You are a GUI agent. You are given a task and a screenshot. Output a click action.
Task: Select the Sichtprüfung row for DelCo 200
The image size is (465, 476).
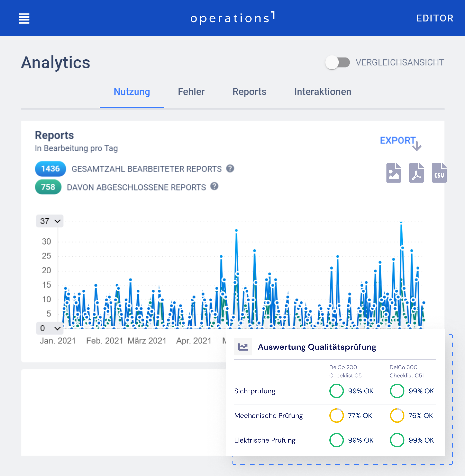click(336, 391)
